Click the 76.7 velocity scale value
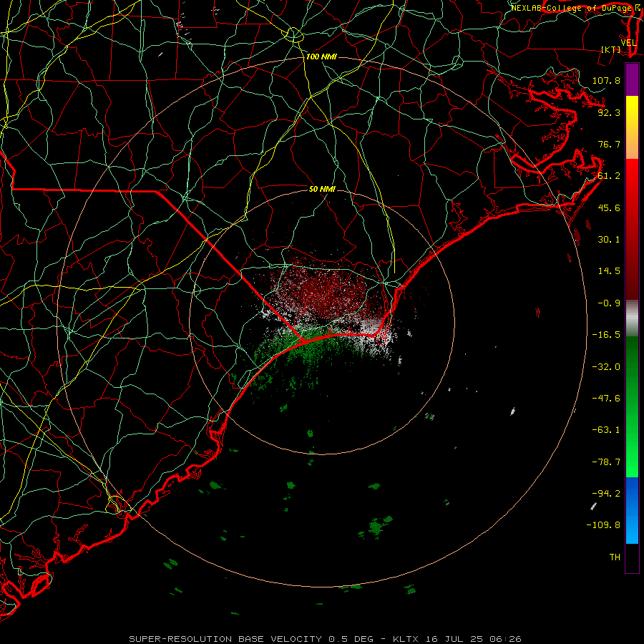Screen dimensions: 644x644 (x=609, y=144)
